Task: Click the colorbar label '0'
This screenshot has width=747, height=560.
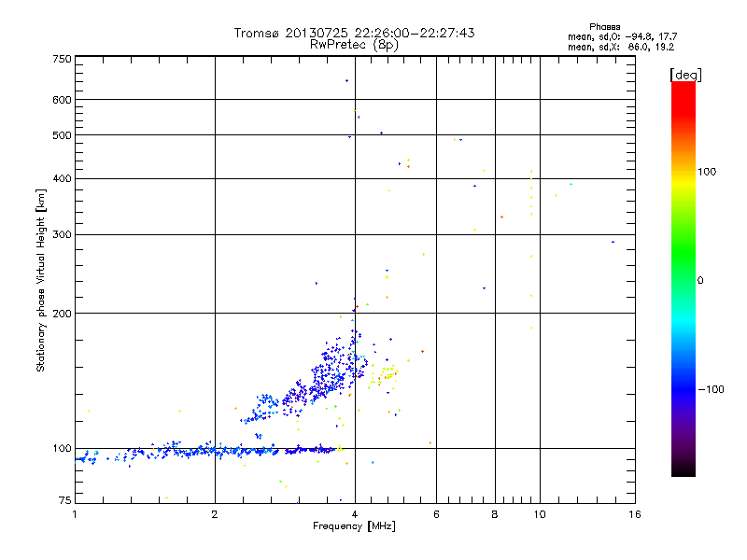Action: 700,281
